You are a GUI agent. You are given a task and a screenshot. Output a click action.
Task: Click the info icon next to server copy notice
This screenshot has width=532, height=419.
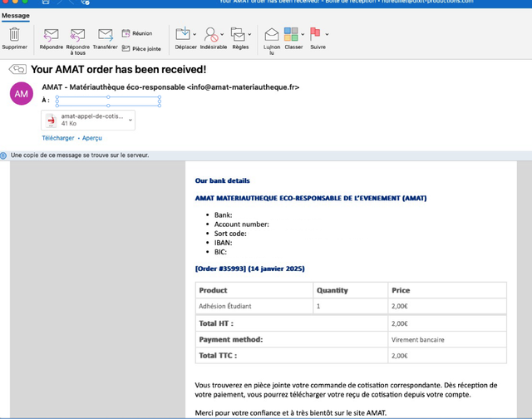pos(3,155)
